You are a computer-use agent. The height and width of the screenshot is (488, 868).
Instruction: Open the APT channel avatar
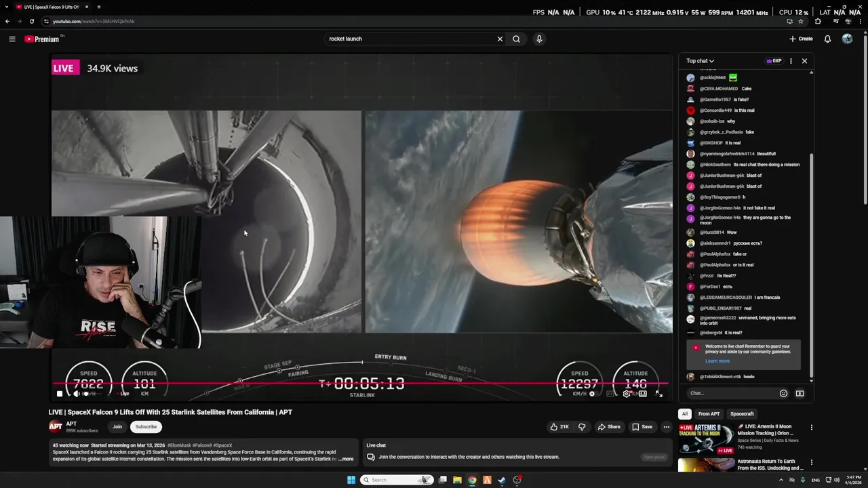pyautogui.click(x=55, y=426)
